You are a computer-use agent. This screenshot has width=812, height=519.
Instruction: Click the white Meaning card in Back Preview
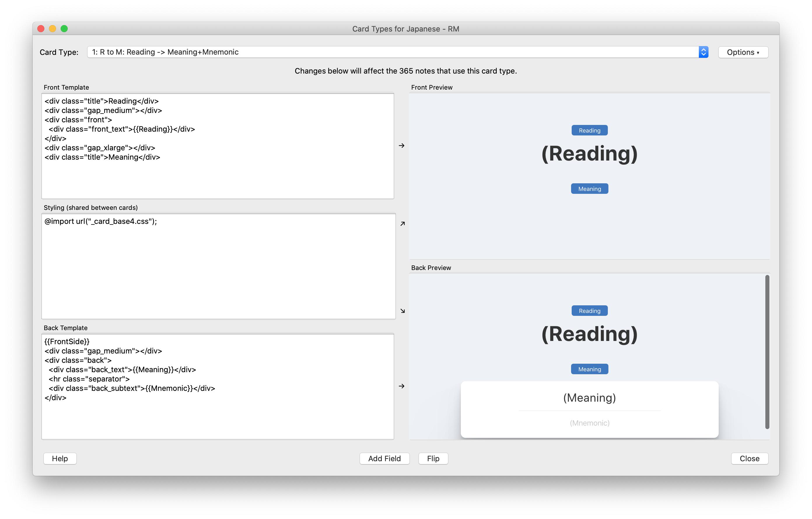tap(589, 409)
